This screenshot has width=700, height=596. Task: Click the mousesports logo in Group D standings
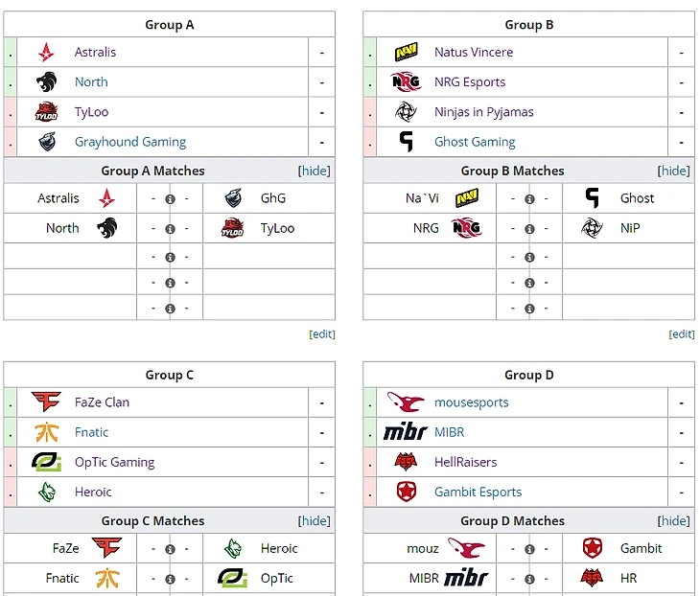point(406,402)
